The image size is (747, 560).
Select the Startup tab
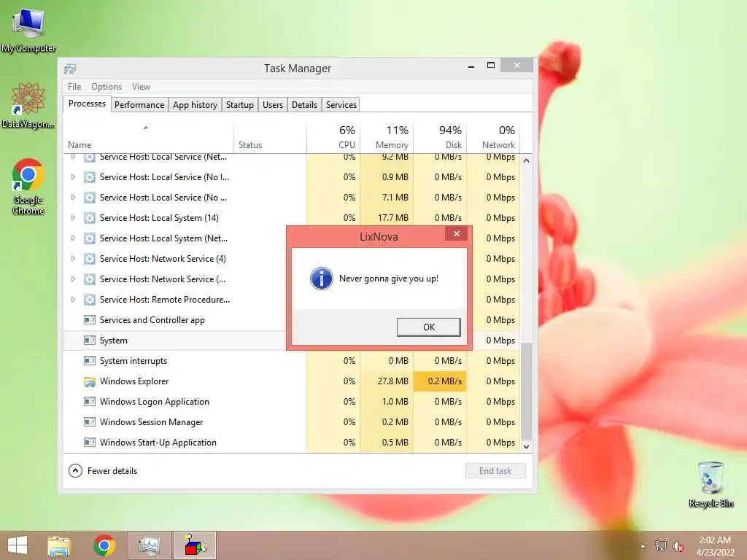coord(239,105)
